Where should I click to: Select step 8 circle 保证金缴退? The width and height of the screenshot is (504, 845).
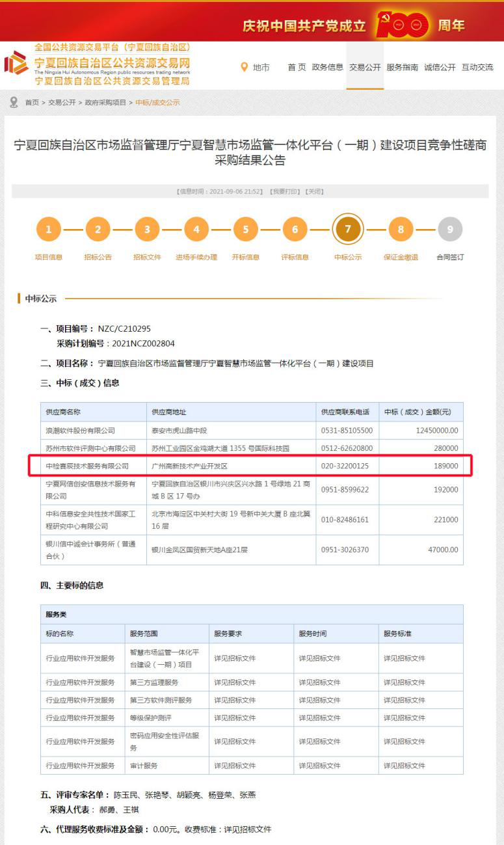point(401,229)
